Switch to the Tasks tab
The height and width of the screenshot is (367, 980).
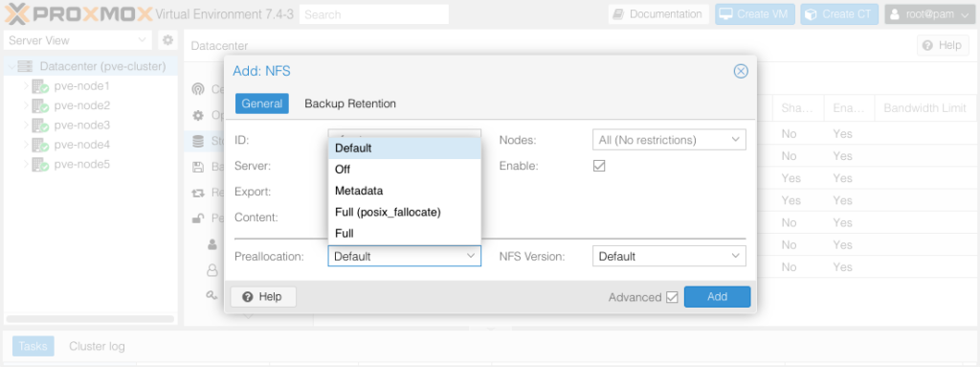(x=33, y=346)
